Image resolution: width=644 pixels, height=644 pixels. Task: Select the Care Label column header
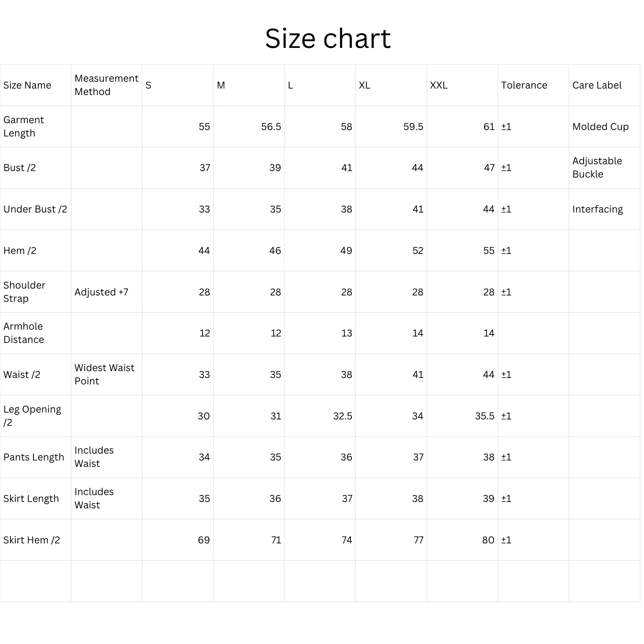pos(597,85)
